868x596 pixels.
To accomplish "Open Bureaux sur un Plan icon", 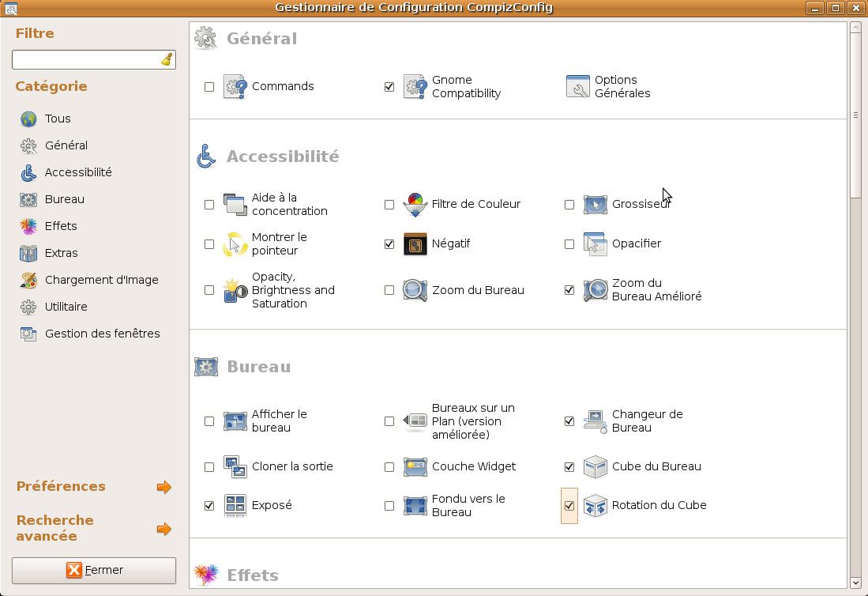I will click(415, 421).
